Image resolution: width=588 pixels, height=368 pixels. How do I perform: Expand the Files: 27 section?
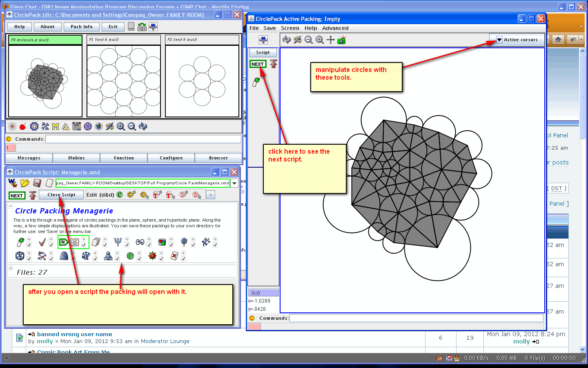pyautogui.click(x=11, y=268)
